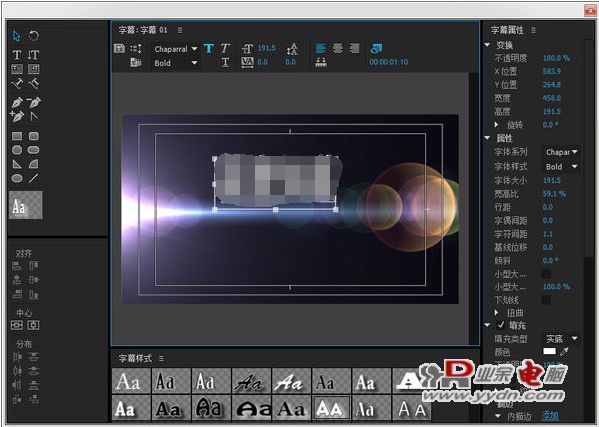Expand the 扭曲 distort section
The width and height of the screenshot is (599, 427).
coord(496,312)
